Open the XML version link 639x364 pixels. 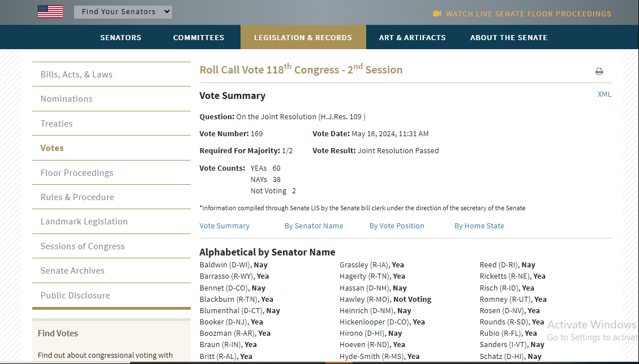604,94
